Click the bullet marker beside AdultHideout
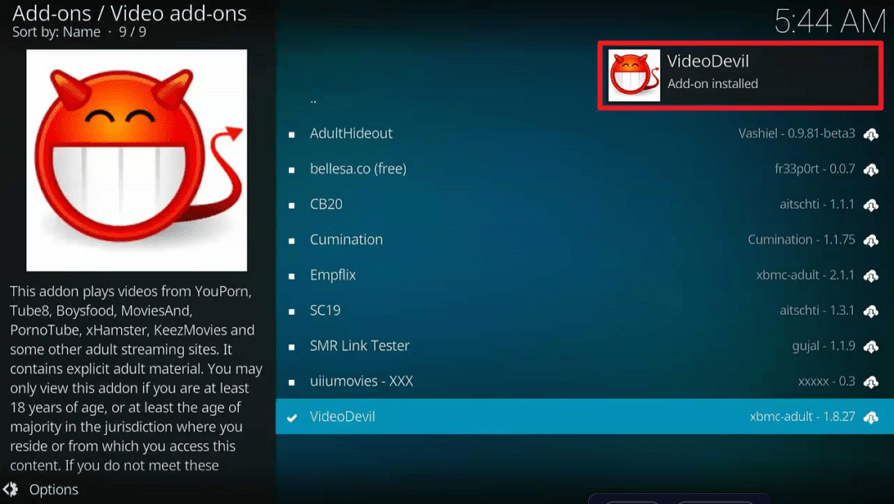 click(292, 135)
